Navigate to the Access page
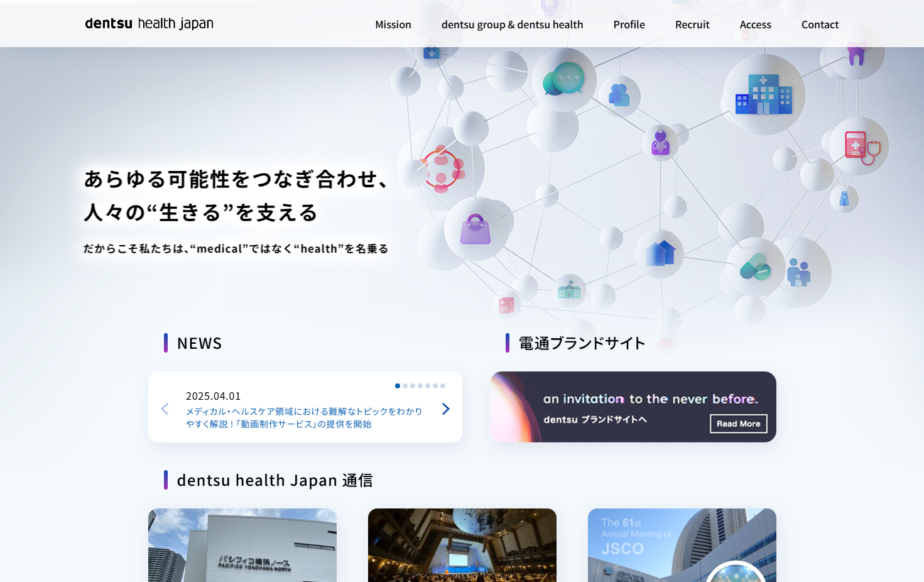Image resolution: width=924 pixels, height=582 pixels. tap(755, 25)
